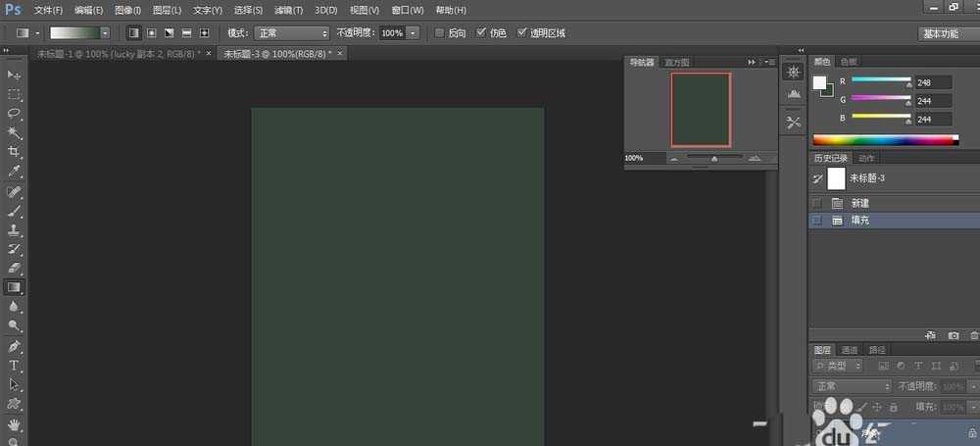Select the Eyedropper tool
This screenshot has height=446, width=980.
[x=14, y=172]
